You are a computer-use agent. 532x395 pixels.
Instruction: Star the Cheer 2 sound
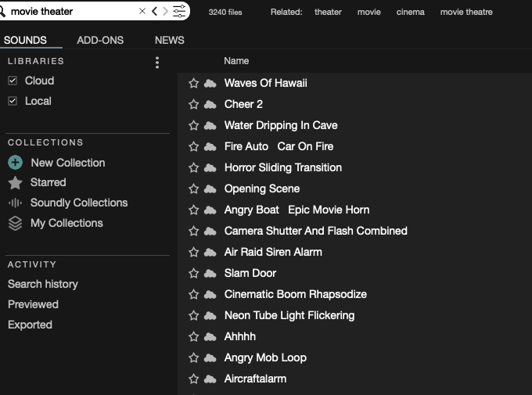click(x=194, y=104)
